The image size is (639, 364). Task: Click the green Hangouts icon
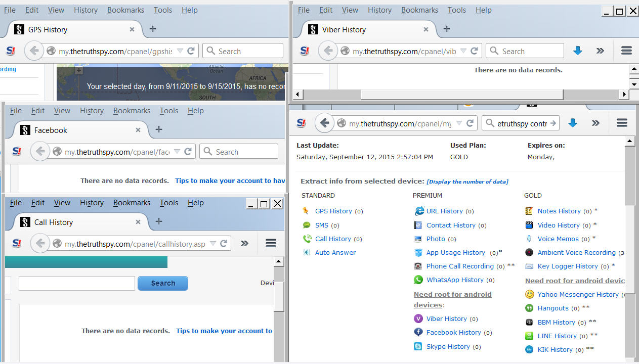click(529, 308)
